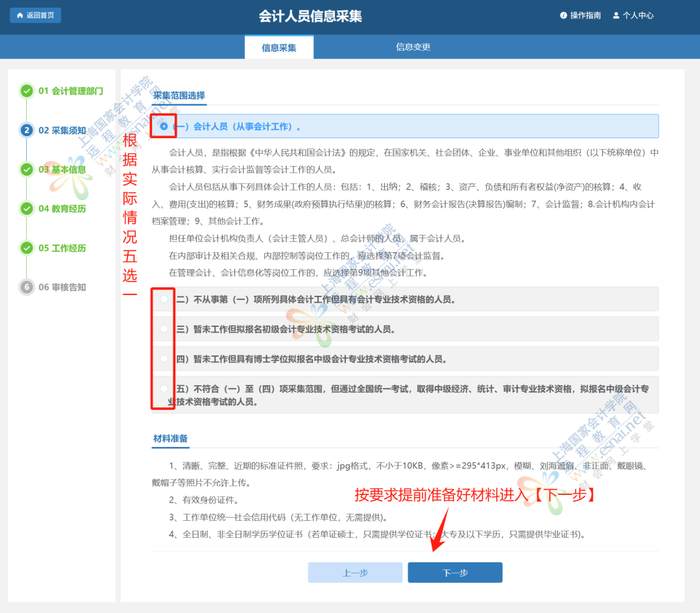
Task: Select radio (五) 不符合一至四项范围
Action: click(164, 389)
